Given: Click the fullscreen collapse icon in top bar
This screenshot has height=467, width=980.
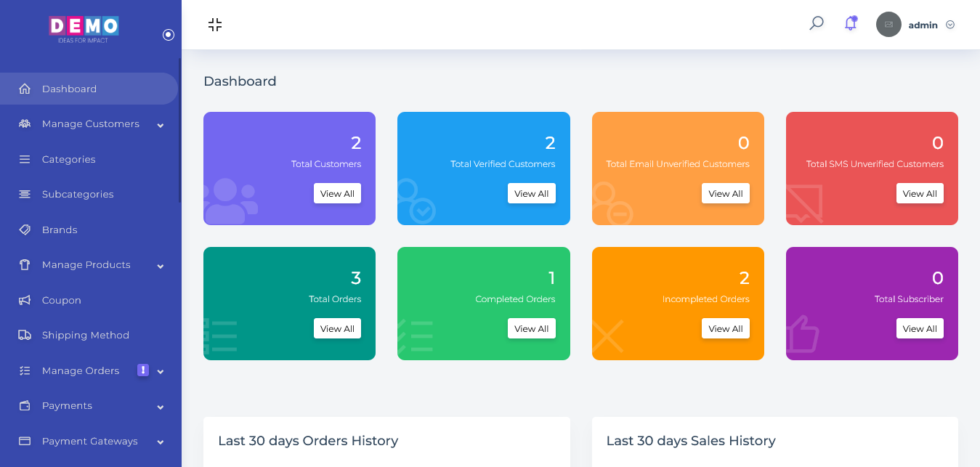Looking at the screenshot, I should pyautogui.click(x=215, y=25).
